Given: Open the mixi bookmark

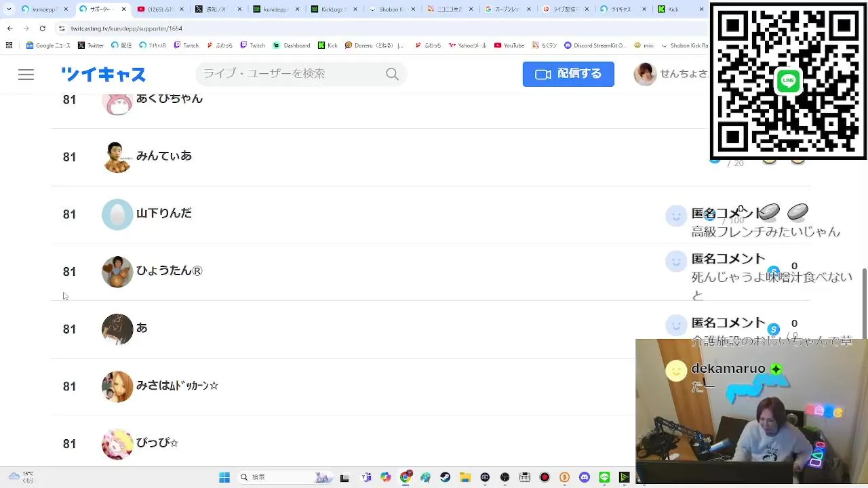Looking at the screenshot, I should (644, 45).
